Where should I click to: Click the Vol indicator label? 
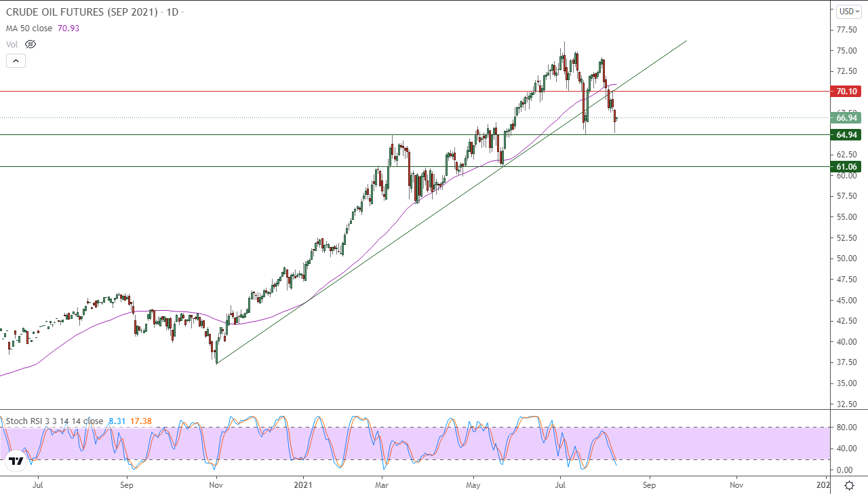[x=12, y=44]
